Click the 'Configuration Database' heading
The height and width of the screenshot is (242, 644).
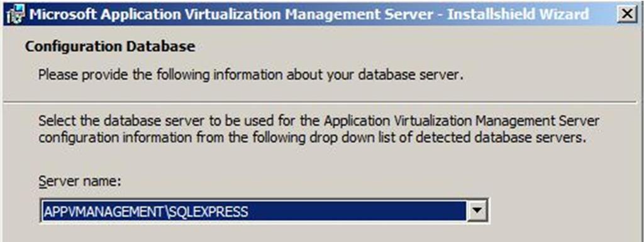click(x=110, y=47)
